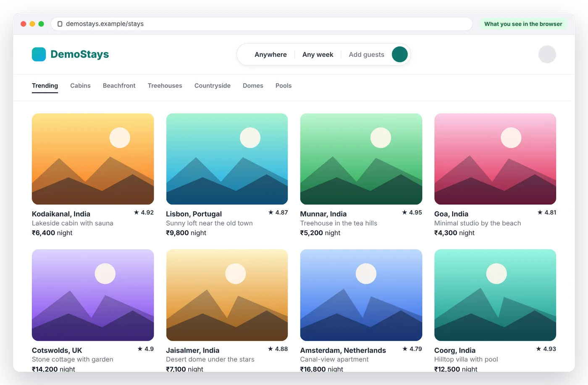
Task: Click the page icon in address bar
Action: [x=60, y=24]
